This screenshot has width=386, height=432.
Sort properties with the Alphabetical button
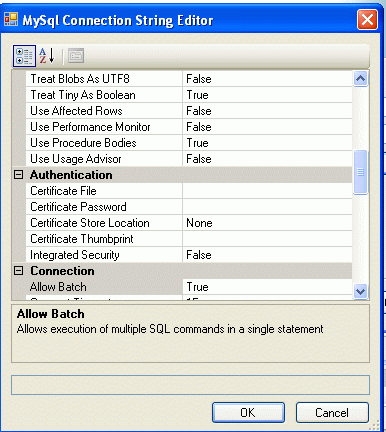click(x=47, y=56)
